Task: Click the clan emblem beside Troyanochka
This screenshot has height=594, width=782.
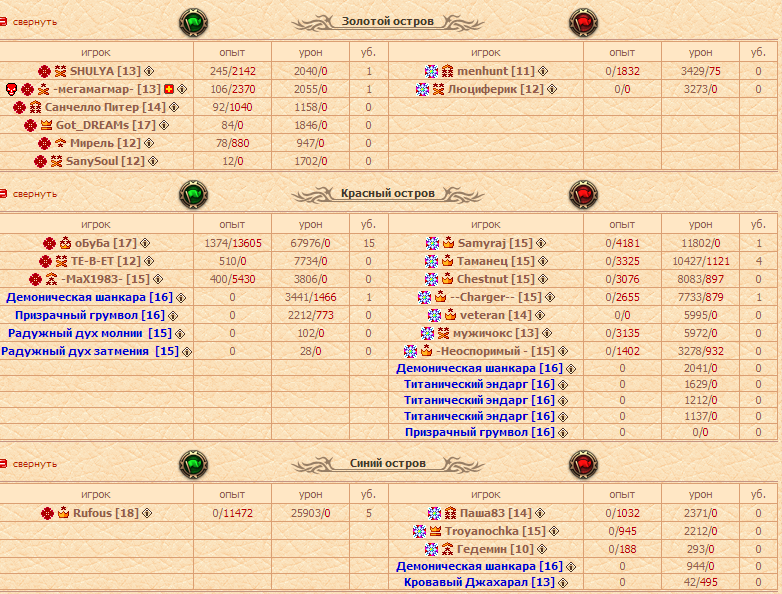Action: click(419, 531)
